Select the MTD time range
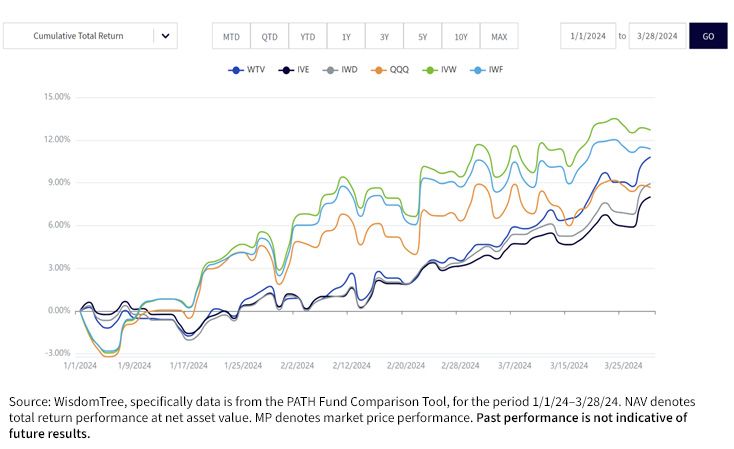 pos(231,36)
